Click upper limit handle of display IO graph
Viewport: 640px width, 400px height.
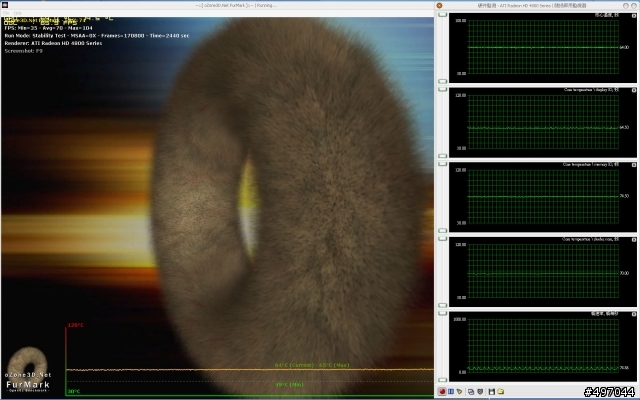[442, 89]
